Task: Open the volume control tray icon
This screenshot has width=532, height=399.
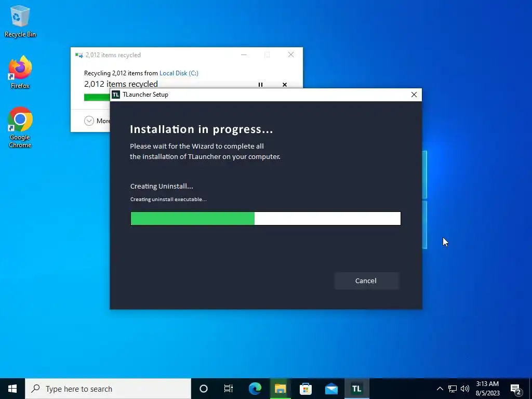Action: [465, 389]
